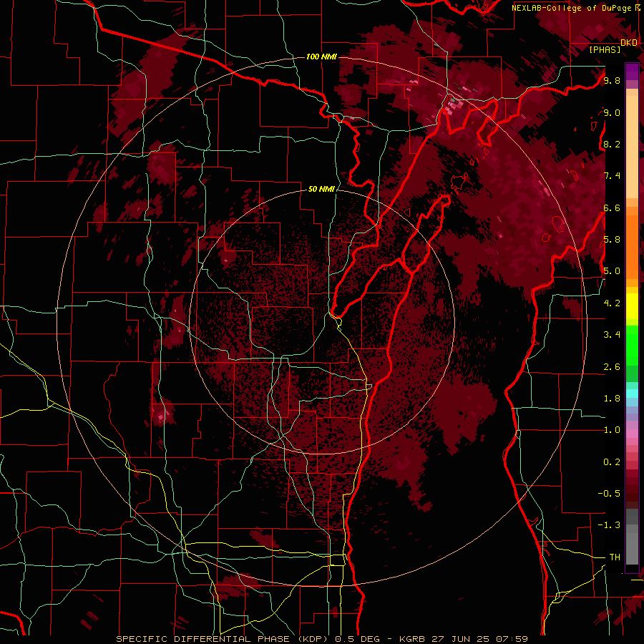Click the "27 JUN 25 07:59" timestamp
The height and width of the screenshot is (644, 644).
click(479, 639)
